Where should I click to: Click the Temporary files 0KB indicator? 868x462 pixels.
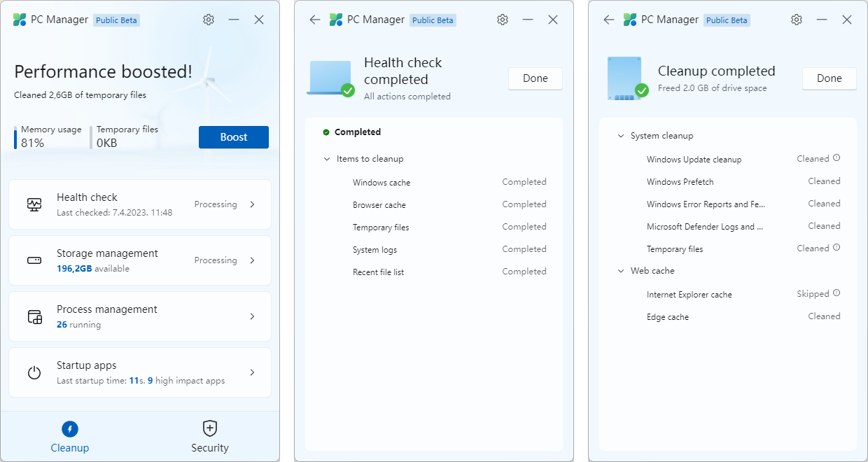point(125,136)
